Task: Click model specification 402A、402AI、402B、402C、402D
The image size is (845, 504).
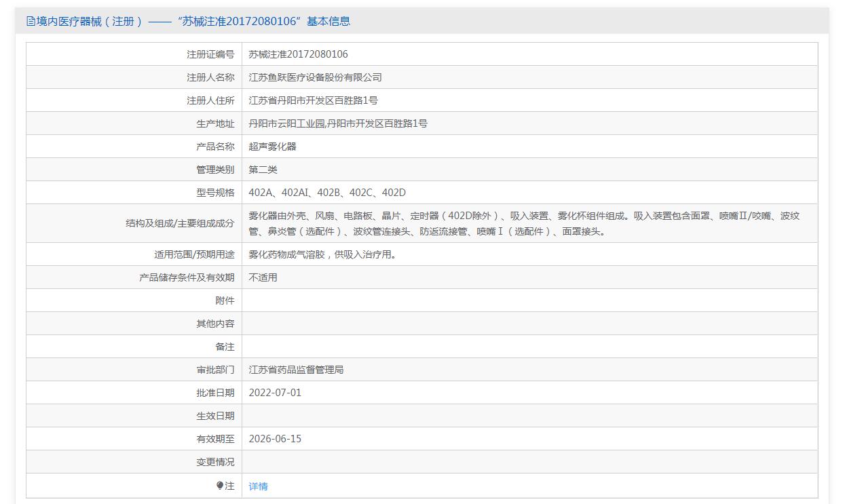Action: (327, 193)
